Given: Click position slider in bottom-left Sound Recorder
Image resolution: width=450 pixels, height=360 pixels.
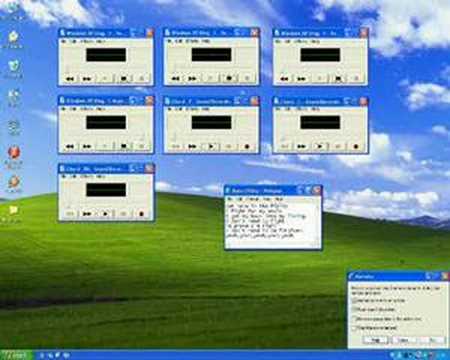Looking at the screenshot, I should click(106, 204).
